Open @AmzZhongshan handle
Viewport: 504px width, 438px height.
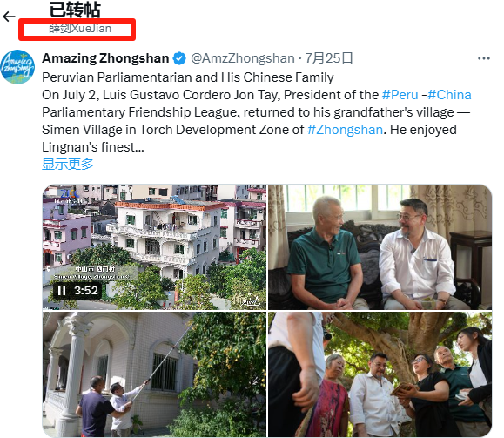[x=243, y=58]
